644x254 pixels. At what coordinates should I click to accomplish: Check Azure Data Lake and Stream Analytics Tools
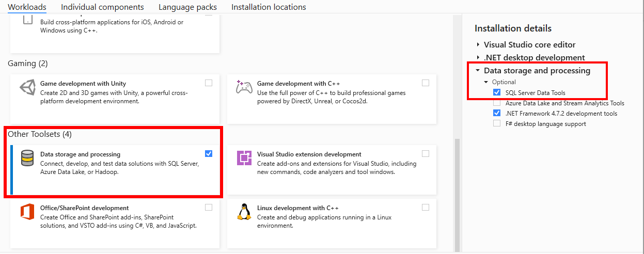pos(497,103)
